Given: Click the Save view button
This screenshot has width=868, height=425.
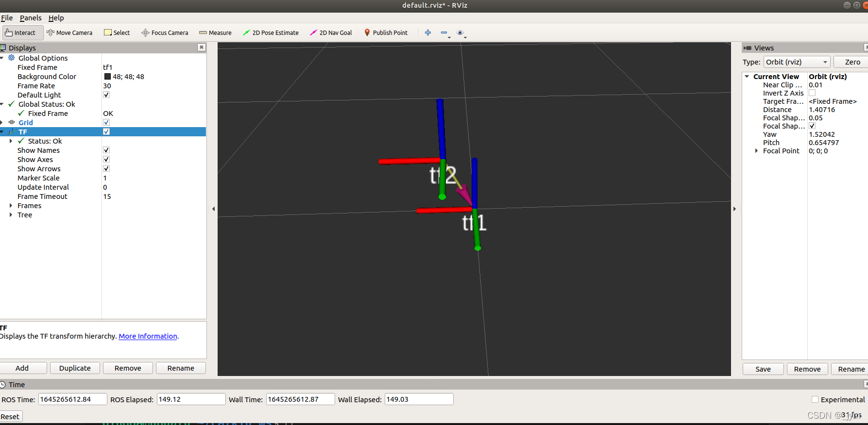Looking at the screenshot, I should [x=763, y=369].
